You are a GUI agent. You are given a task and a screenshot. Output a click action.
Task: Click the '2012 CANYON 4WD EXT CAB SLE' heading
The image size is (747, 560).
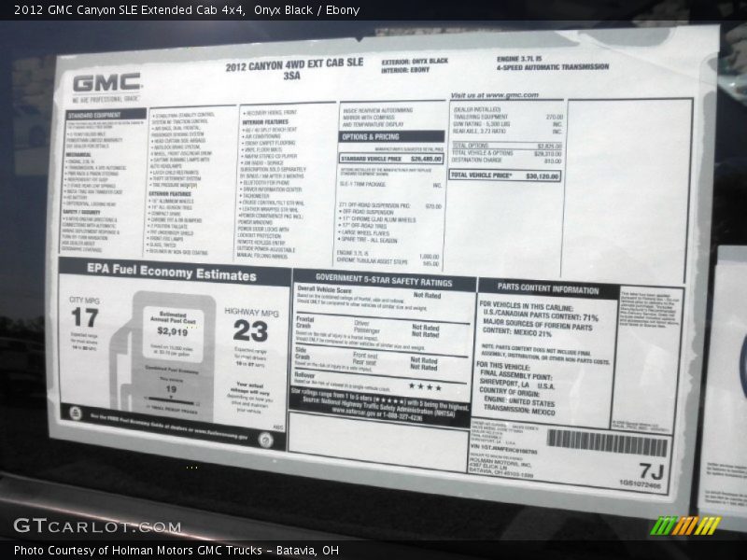point(294,64)
